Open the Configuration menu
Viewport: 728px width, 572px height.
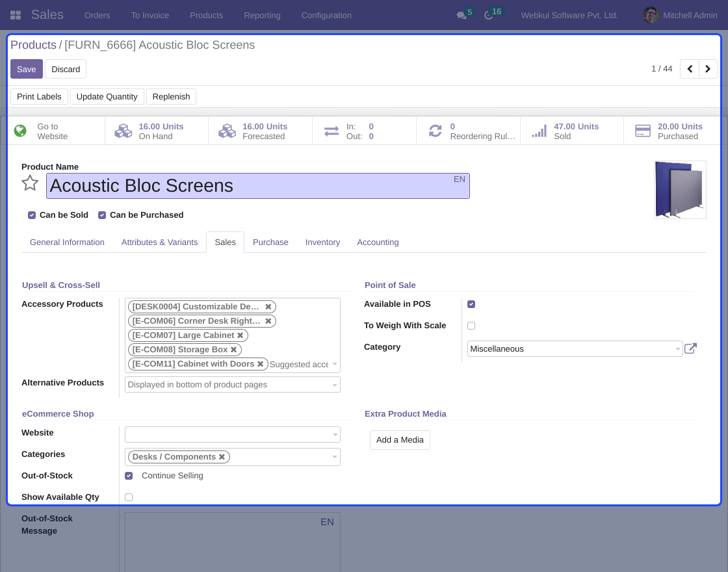pos(326,16)
